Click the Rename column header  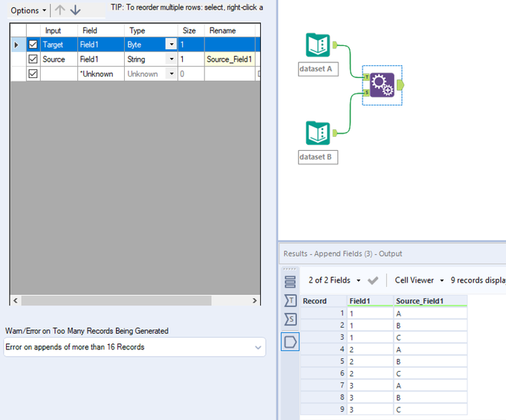click(x=230, y=30)
